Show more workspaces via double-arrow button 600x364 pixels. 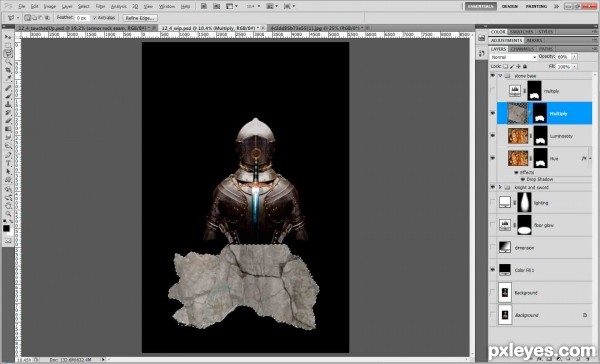coord(556,7)
